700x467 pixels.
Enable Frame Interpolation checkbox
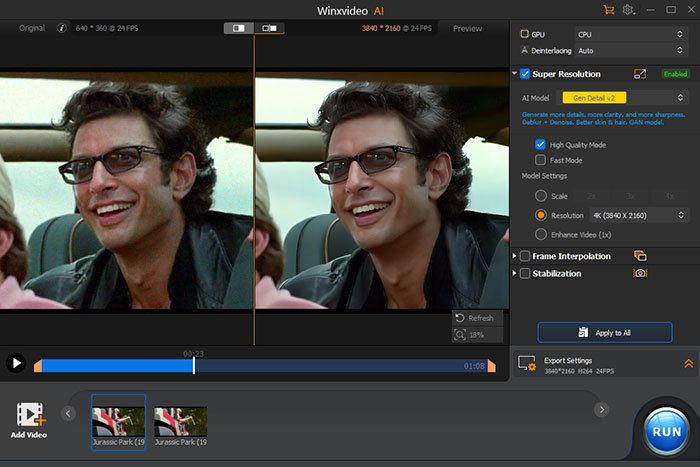click(525, 256)
